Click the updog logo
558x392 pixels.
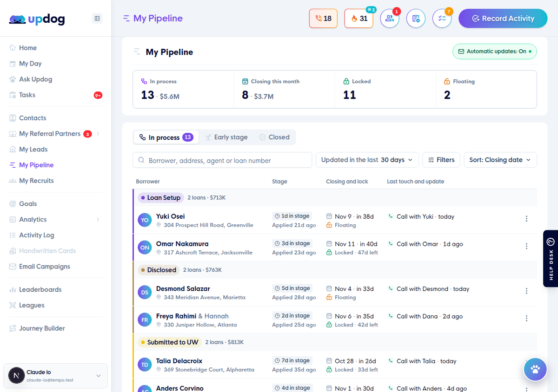coord(37,20)
